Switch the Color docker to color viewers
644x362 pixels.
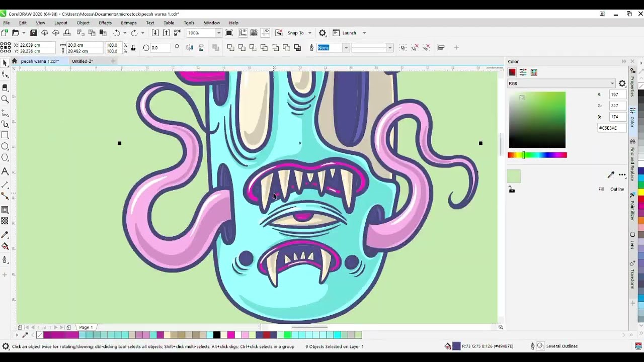pyautogui.click(x=512, y=72)
